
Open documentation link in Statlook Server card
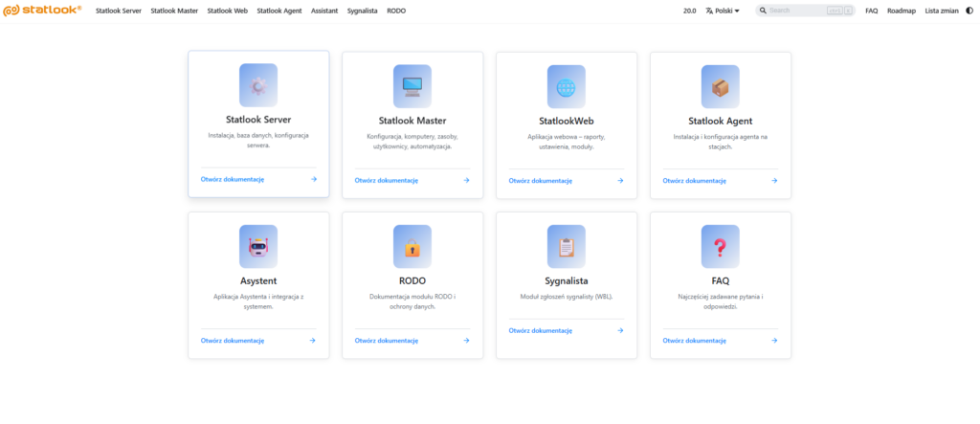coord(232,179)
